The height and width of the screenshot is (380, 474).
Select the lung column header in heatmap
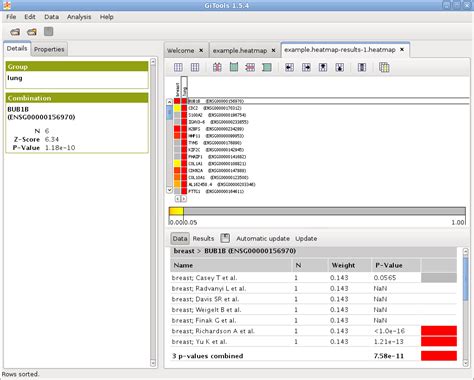(184, 87)
